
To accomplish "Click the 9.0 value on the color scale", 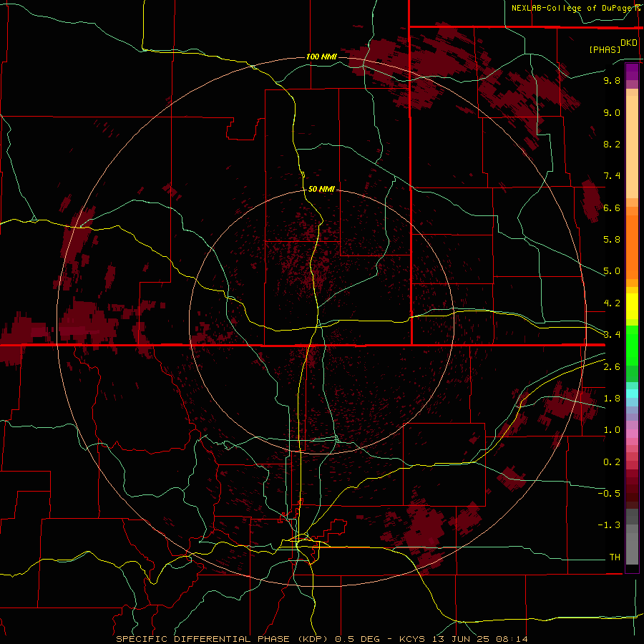I will [612, 112].
